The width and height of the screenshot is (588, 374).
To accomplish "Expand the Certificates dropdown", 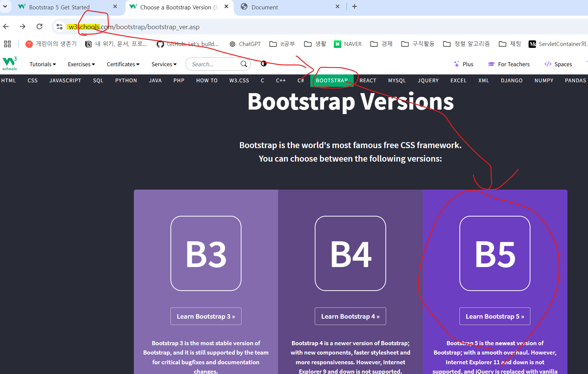I will tap(123, 64).
